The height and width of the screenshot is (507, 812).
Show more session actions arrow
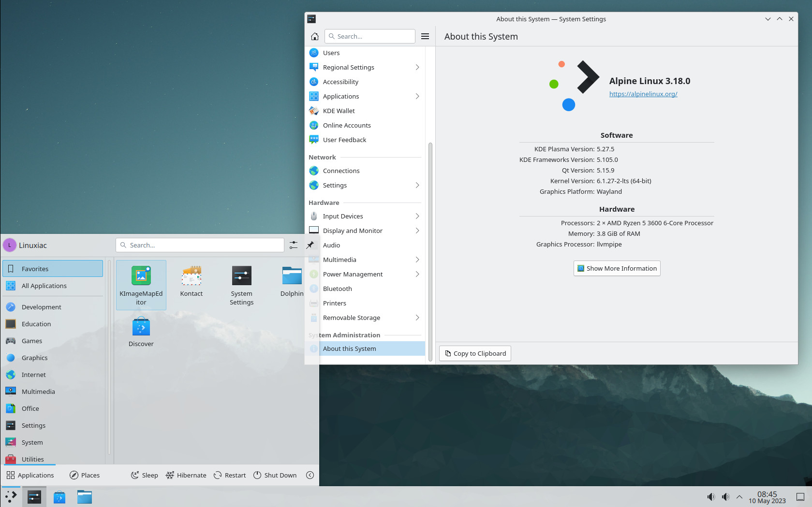pos(310,475)
